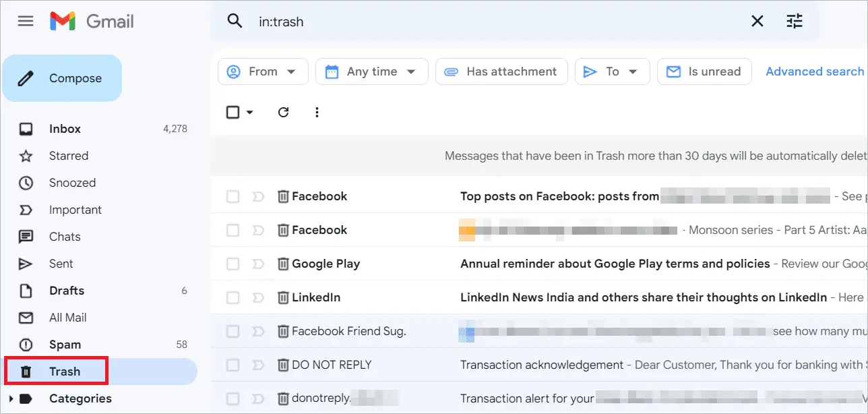
Task: Open Top posts on Facebook email subject
Action: pyautogui.click(x=559, y=196)
